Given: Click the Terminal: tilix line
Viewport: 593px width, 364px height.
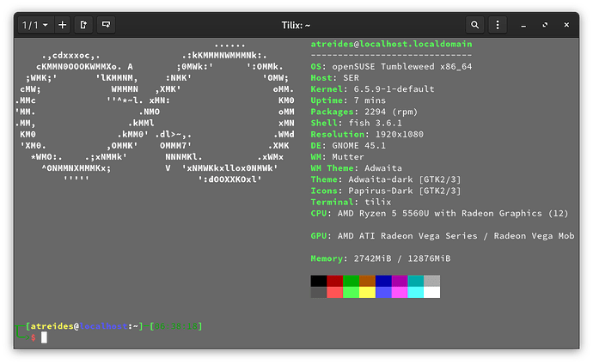Looking at the screenshot, I should [351, 202].
